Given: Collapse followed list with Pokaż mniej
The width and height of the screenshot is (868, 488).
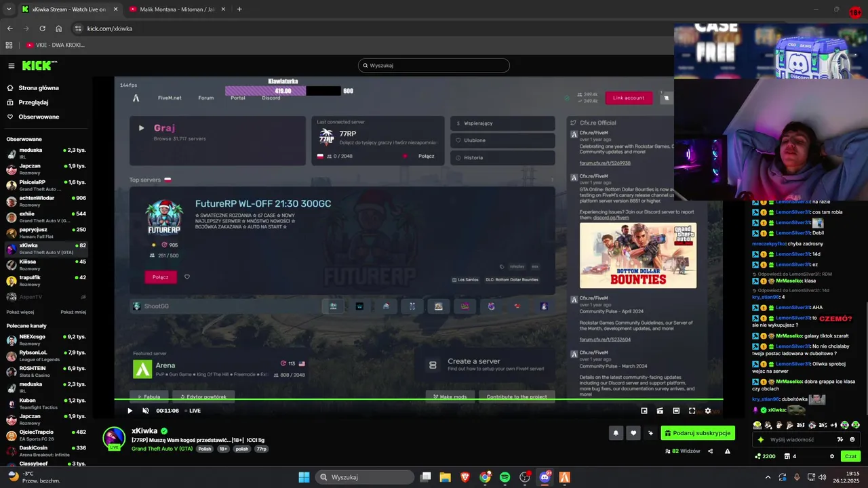Looking at the screenshot, I should (73, 312).
